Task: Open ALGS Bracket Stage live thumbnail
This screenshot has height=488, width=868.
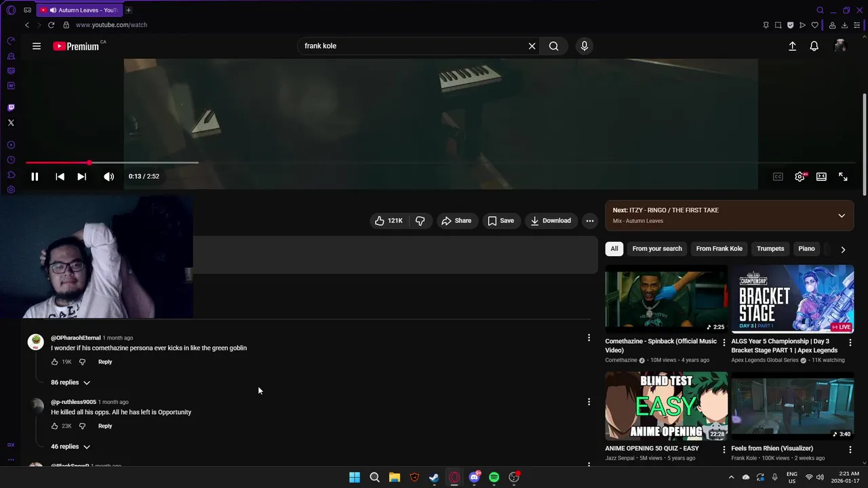Action: pyautogui.click(x=792, y=299)
